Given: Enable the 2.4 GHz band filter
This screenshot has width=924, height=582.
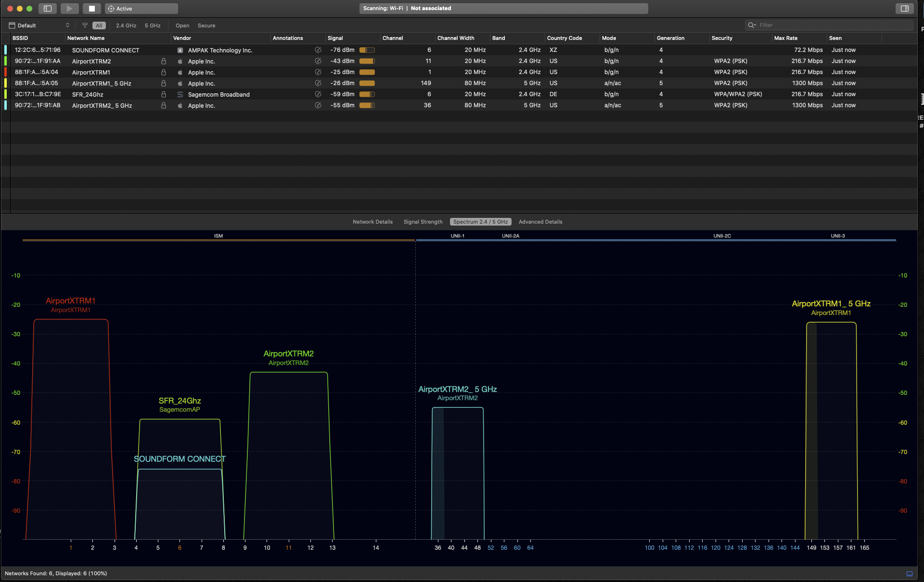Looking at the screenshot, I should pyautogui.click(x=126, y=25).
